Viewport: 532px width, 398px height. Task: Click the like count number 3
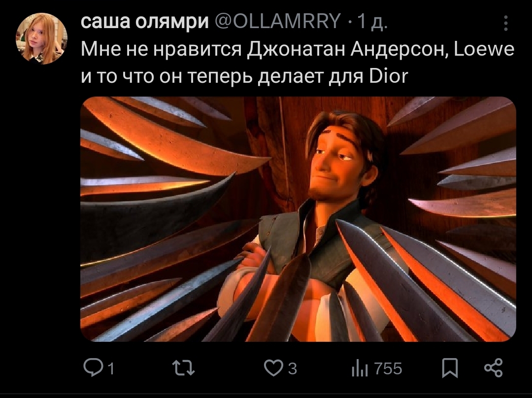(293, 369)
